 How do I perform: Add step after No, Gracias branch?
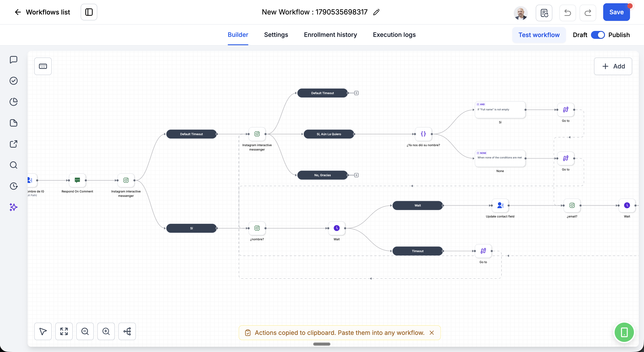point(356,175)
